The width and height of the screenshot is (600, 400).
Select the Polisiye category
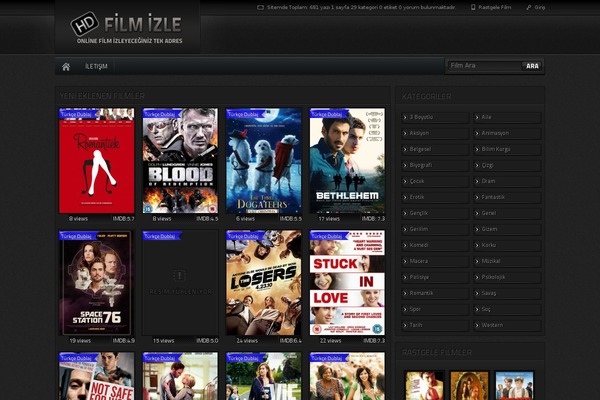click(435, 277)
